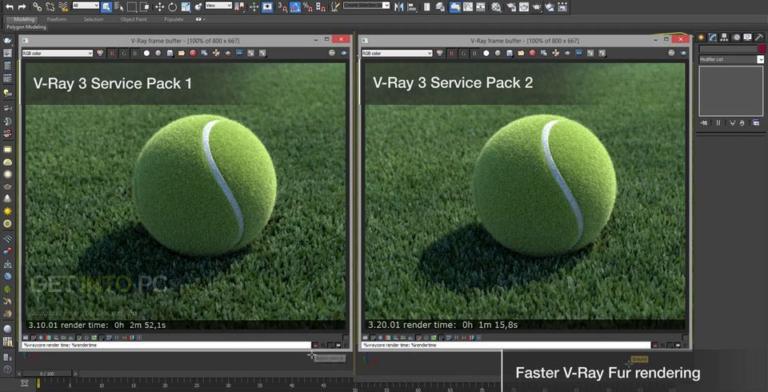Open the Create command panel tab
Screen dimensions: 768x392
tap(701, 37)
